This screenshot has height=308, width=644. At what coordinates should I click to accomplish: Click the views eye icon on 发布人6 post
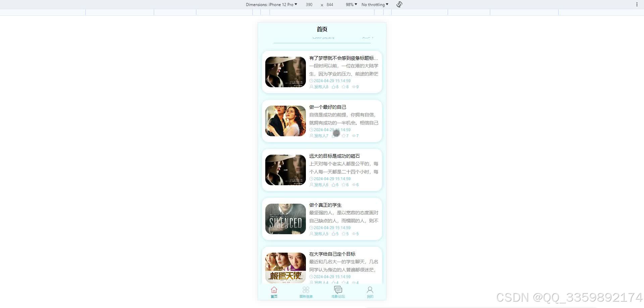click(354, 185)
